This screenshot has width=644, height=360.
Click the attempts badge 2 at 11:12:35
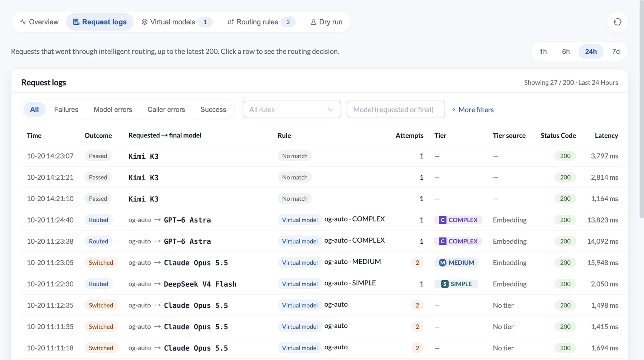coord(417,305)
